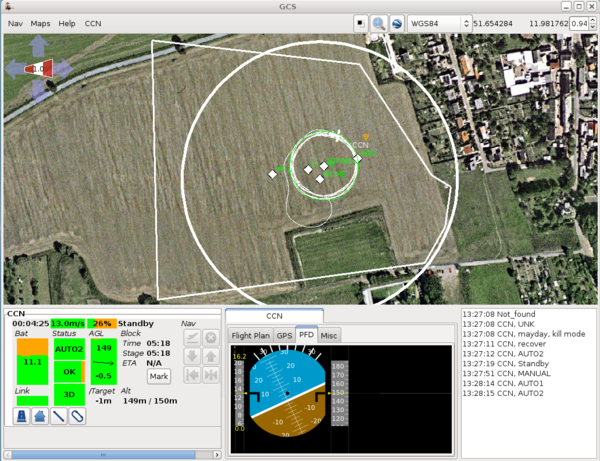Pan the map up with the up arrow
Screen dimensions: 600x461
pos(38,46)
